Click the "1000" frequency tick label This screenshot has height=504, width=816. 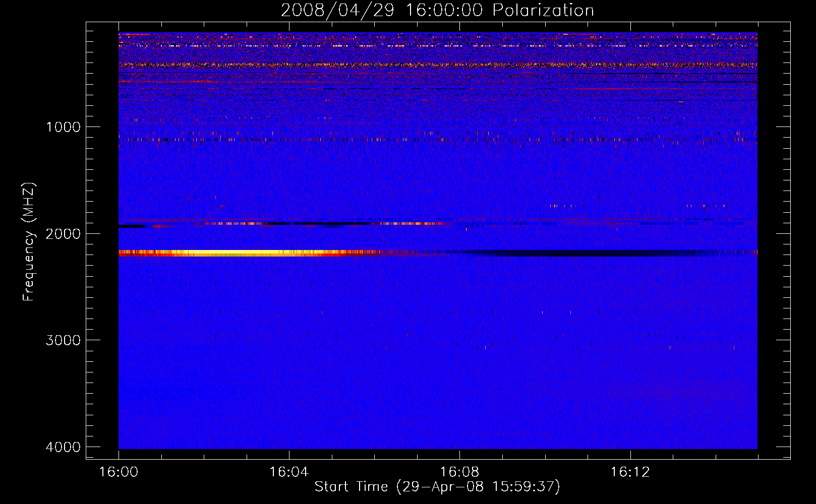point(63,127)
